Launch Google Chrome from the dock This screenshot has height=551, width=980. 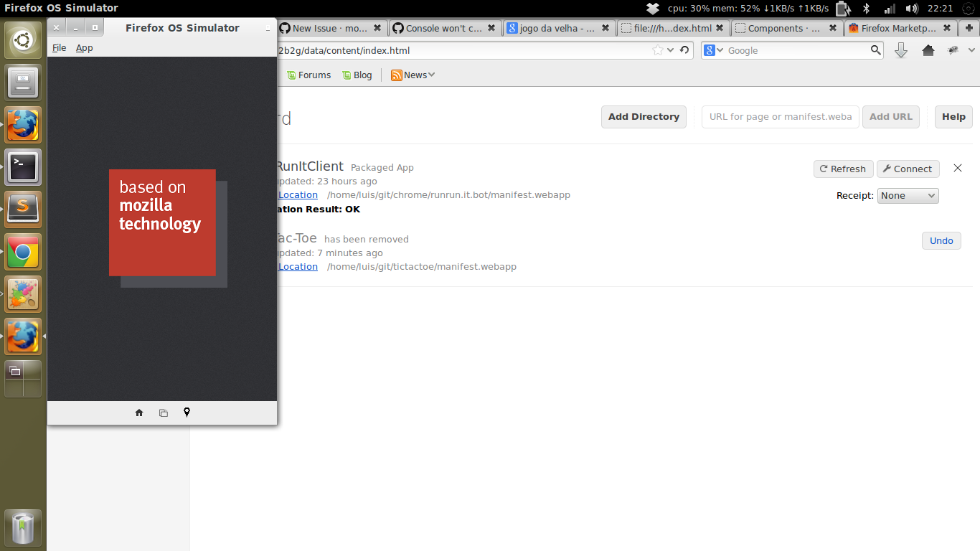point(23,252)
